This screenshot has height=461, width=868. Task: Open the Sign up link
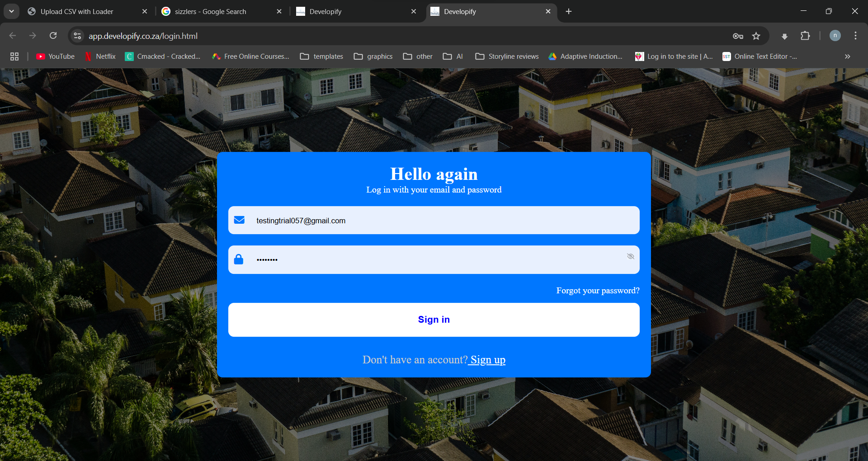(x=487, y=360)
